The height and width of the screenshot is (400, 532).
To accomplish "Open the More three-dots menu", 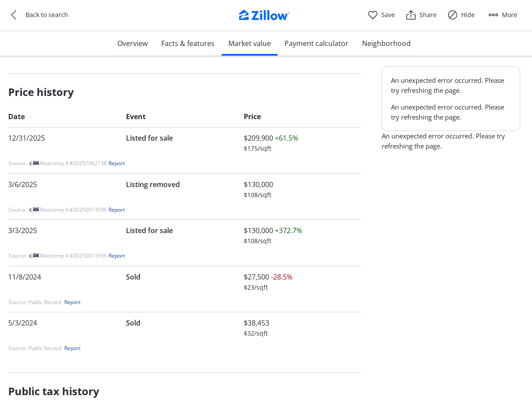I will coord(493,15).
